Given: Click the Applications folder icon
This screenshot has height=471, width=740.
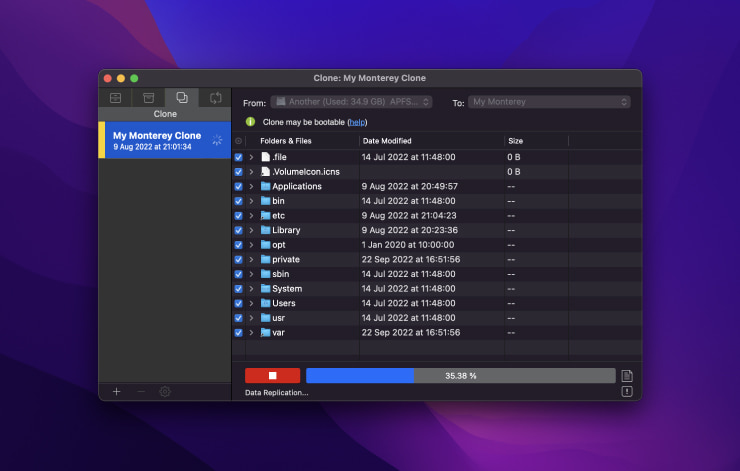Looking at the screenshot, I should point(265,186).
